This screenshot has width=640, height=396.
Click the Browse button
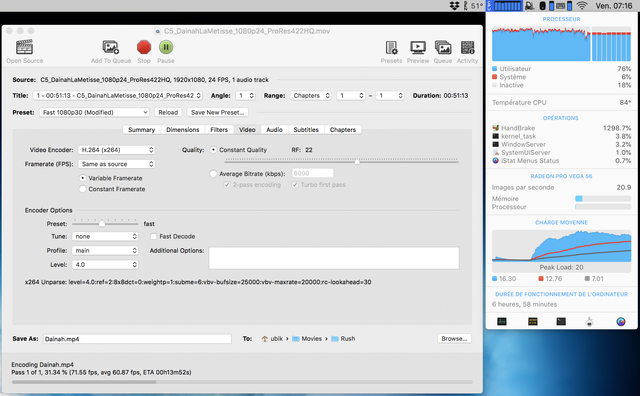pyautogui.click(x=454, y=338)
